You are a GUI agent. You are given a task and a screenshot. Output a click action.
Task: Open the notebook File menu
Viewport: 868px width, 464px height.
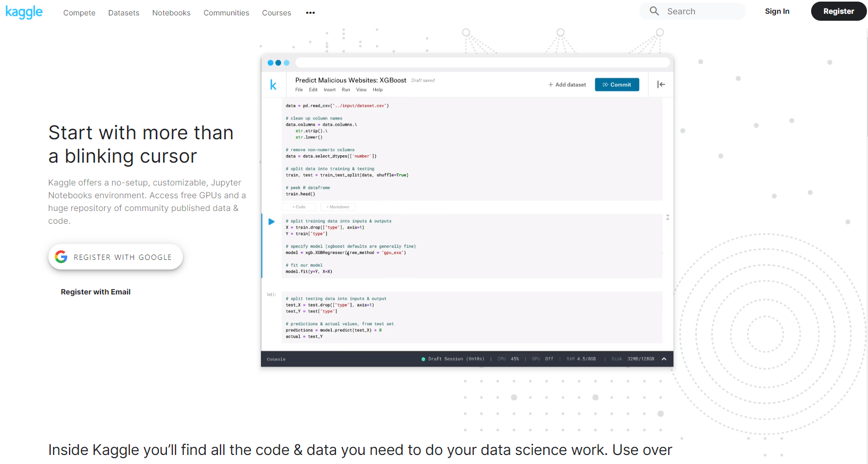[299, 90]
